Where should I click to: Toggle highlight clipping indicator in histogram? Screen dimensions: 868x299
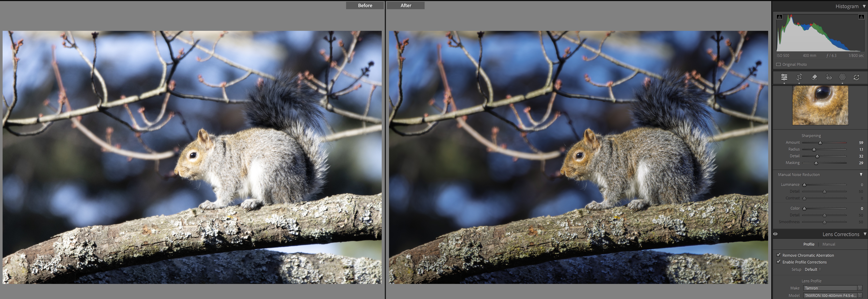click(861, 17)
